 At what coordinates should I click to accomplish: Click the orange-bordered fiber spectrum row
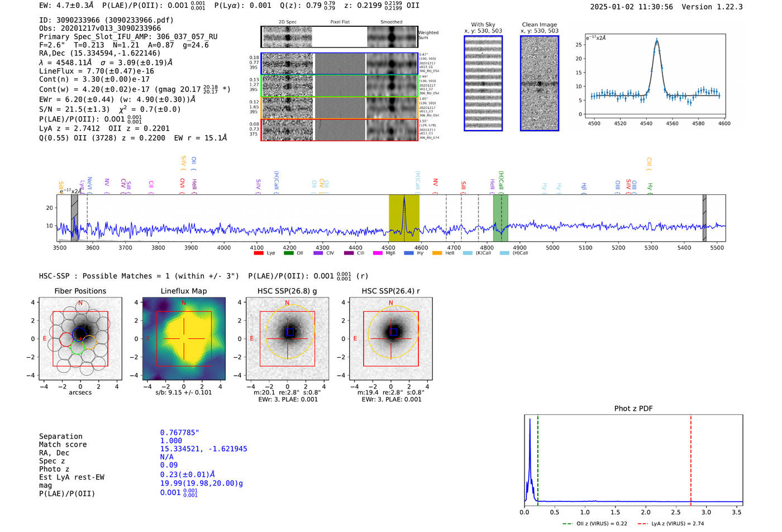point(340,108)
